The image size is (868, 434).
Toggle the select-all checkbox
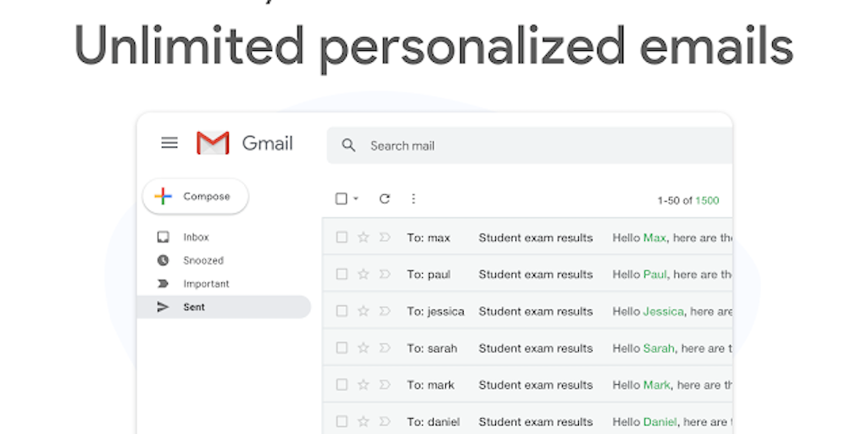point(342,199)
